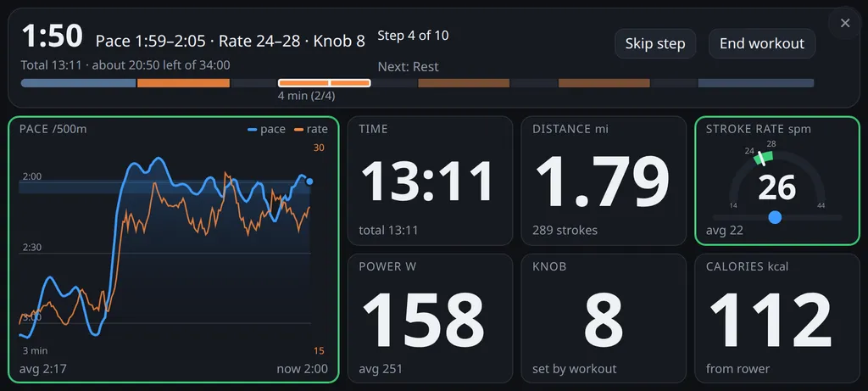
Task: Select the CALORIES kcal card showing 112
Action: click(777, 318)
